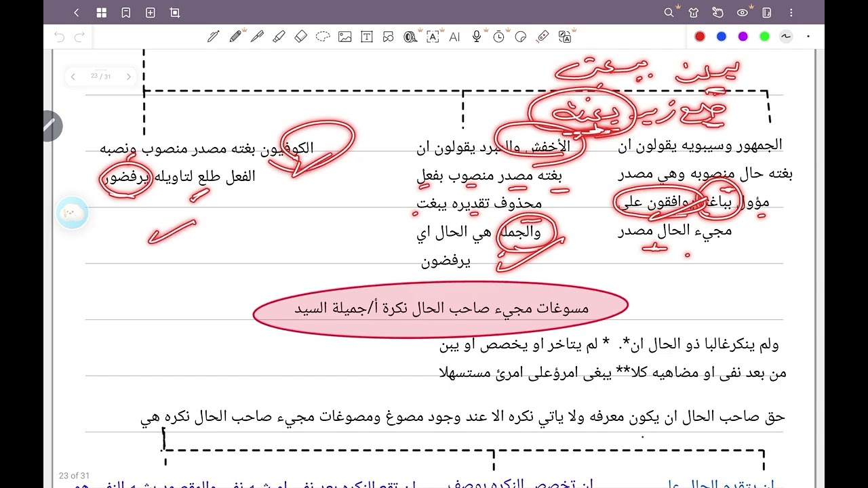Screen dimensions: 868x488
Task: Click the 23 of 31 footer label
Action: [x=74, y=475]
